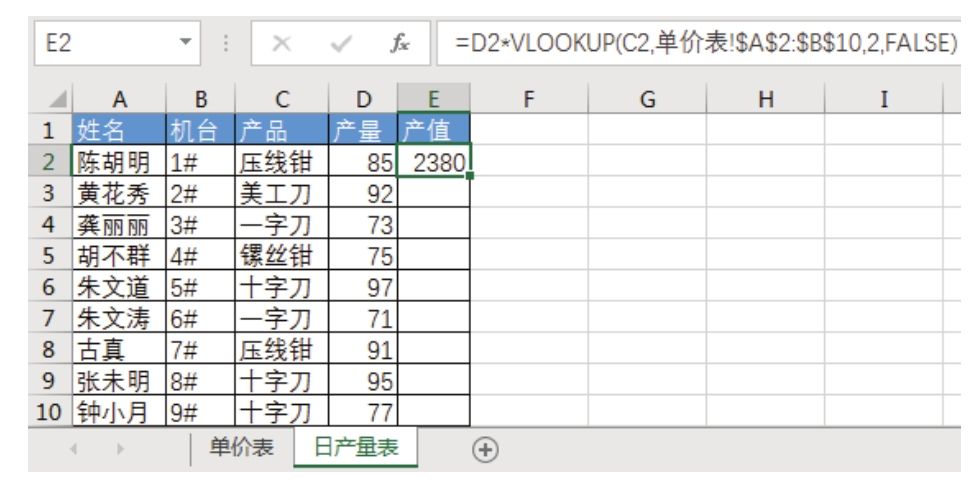Click cell E2 containing 2380
This screenshot has height=484, width=973.
pos(433,159)
